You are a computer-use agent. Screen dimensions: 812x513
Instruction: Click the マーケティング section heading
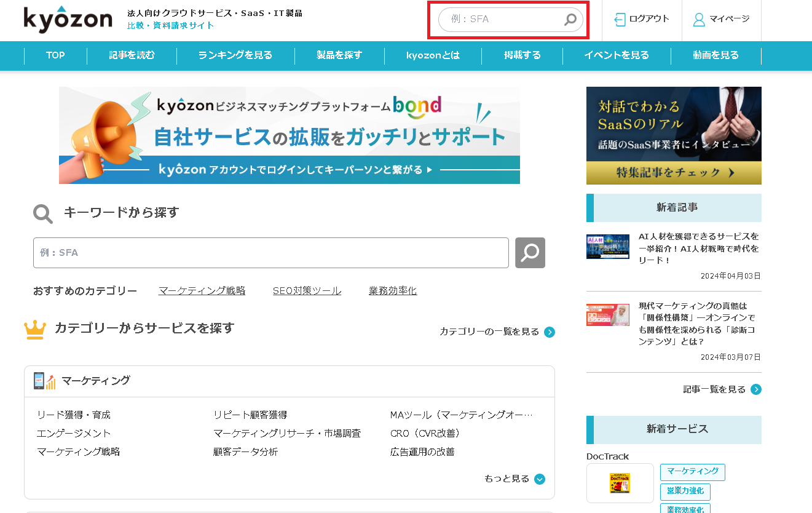(96, 381)
